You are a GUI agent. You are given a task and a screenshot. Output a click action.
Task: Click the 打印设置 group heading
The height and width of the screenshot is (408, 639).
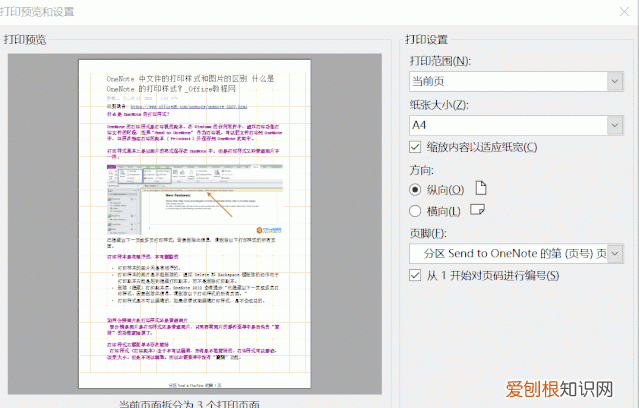(426, 40)
